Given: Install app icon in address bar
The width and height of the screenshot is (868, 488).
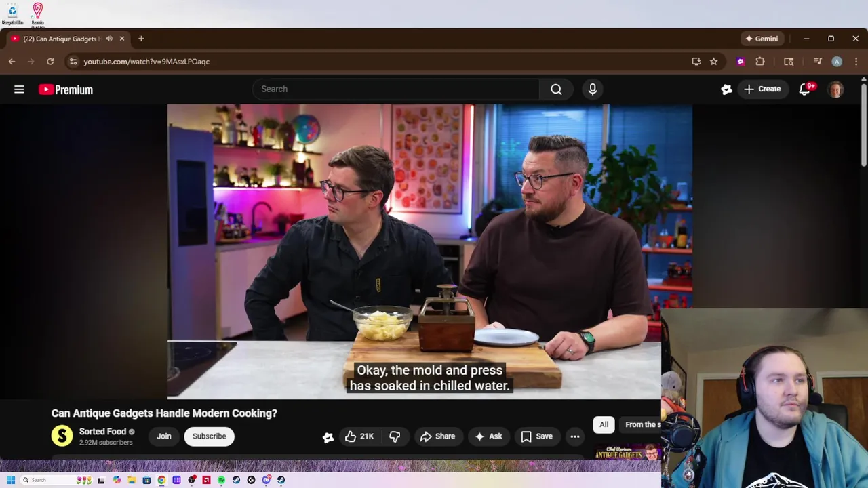Looking at the screenshot, I should tap(696, 62).
